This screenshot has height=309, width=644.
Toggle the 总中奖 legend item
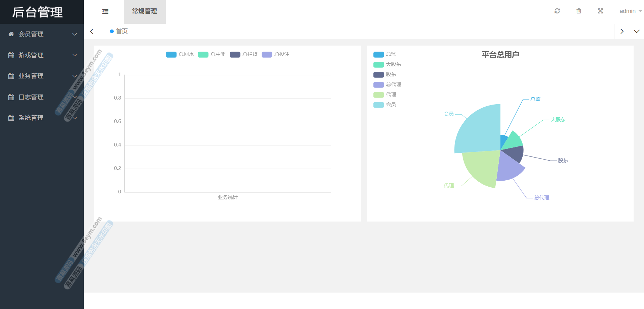212,54
